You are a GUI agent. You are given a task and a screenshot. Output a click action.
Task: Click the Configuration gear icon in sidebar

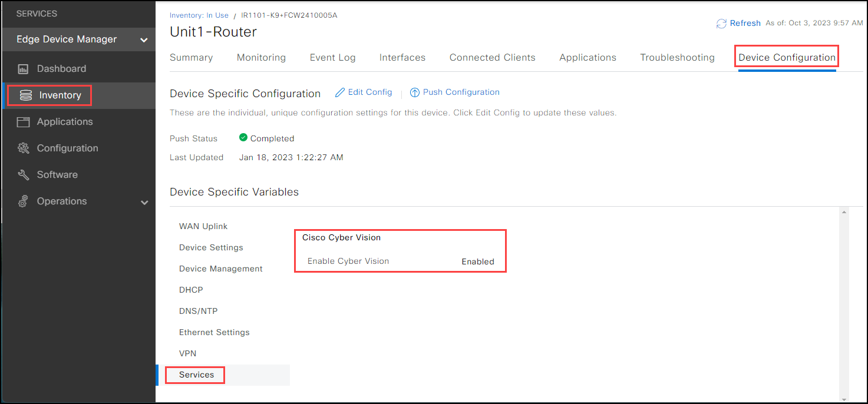pyautogui.click(x=23, y=148)
